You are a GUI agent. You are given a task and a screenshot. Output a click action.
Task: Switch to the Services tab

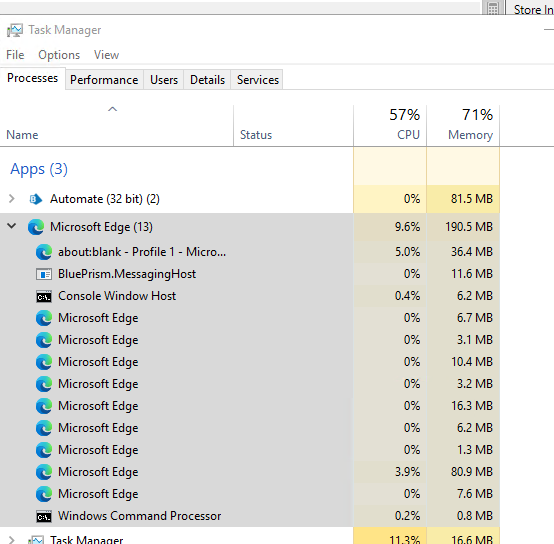tap(258, 80)
